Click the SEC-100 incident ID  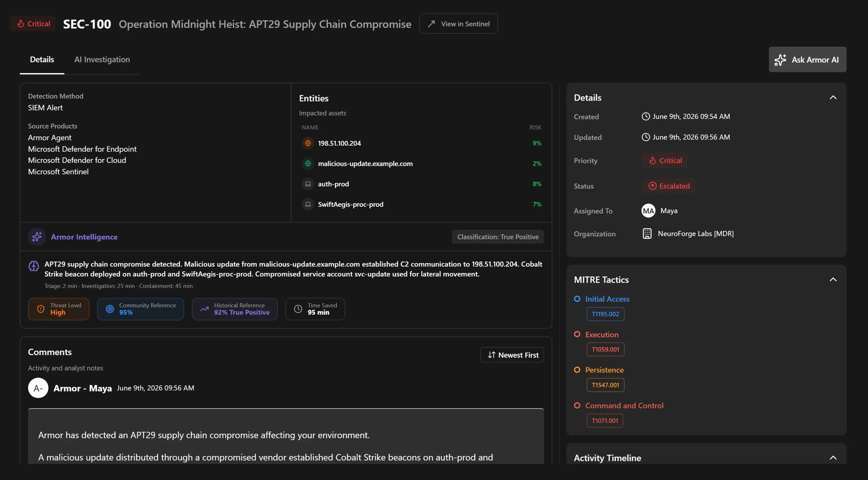87,24
